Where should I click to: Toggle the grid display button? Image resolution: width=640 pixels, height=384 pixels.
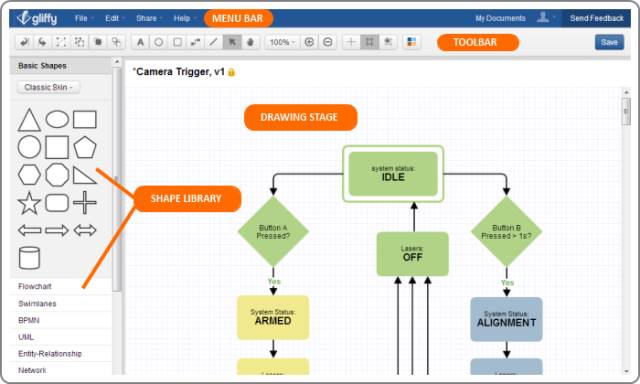click(369, 42)
